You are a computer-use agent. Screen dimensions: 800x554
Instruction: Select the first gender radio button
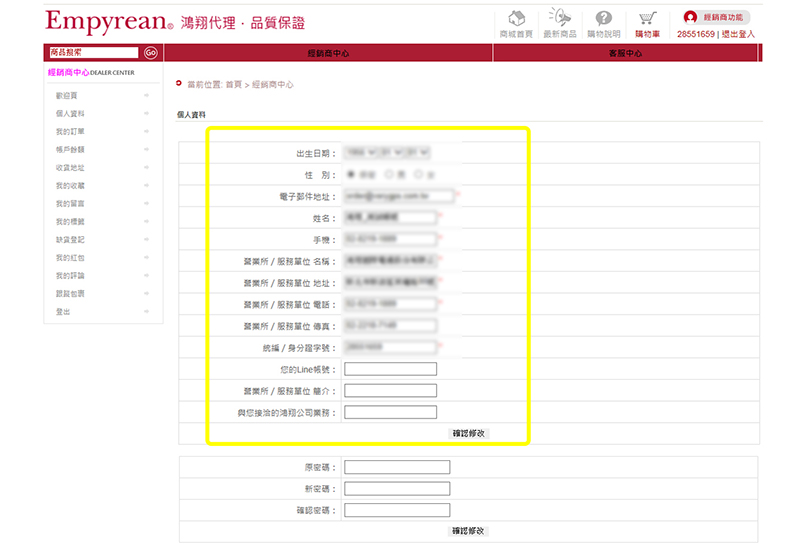(x=349, y=174)
